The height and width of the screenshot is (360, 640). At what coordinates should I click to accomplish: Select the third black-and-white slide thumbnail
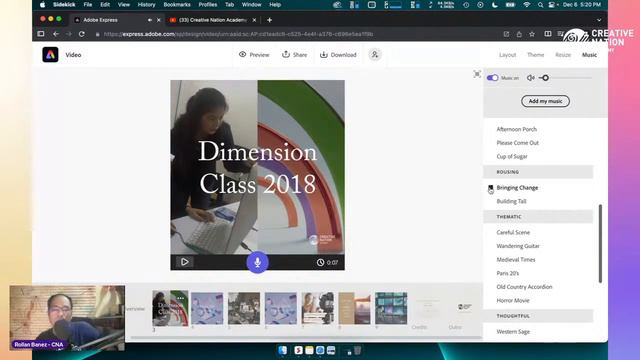244,308
